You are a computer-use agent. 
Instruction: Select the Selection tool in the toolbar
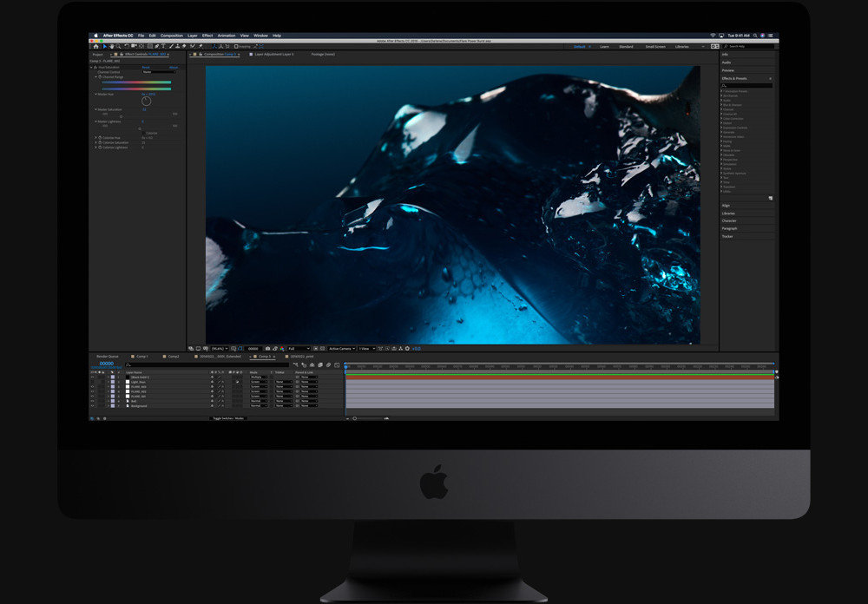pos(106,46)
